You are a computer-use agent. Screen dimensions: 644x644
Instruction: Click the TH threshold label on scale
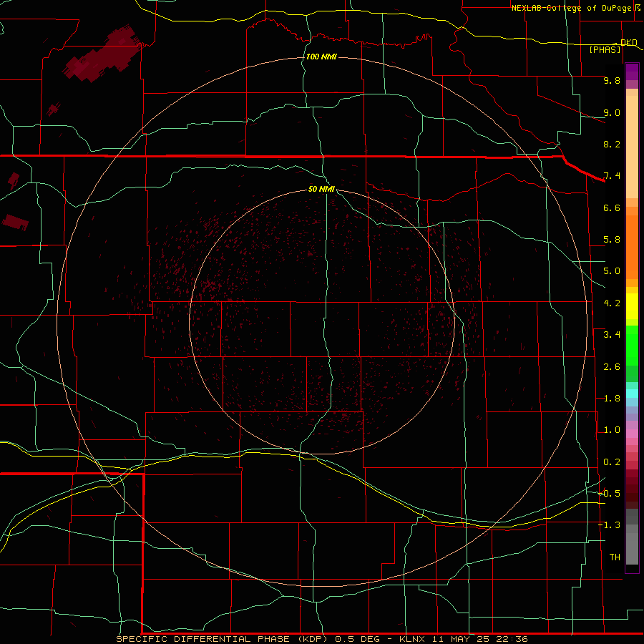615,557
